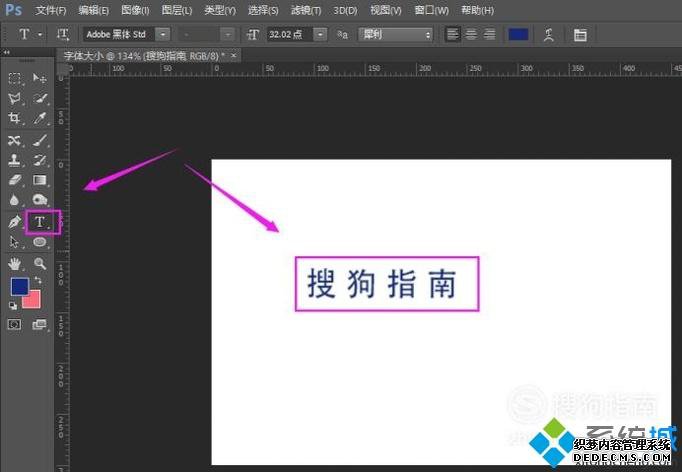Create warped text
Viewport: 682px width, 472px height.
(548, 35)
